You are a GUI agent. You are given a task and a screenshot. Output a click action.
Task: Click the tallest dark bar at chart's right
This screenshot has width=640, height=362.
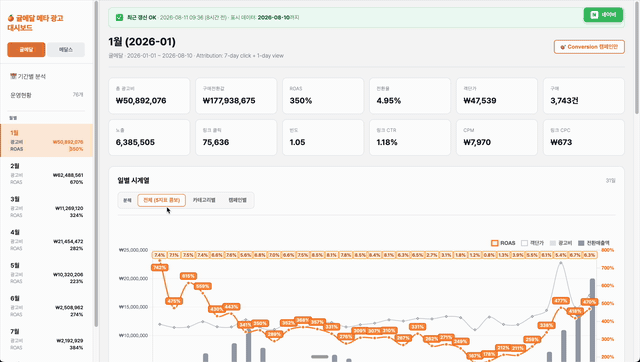(592, 320)
